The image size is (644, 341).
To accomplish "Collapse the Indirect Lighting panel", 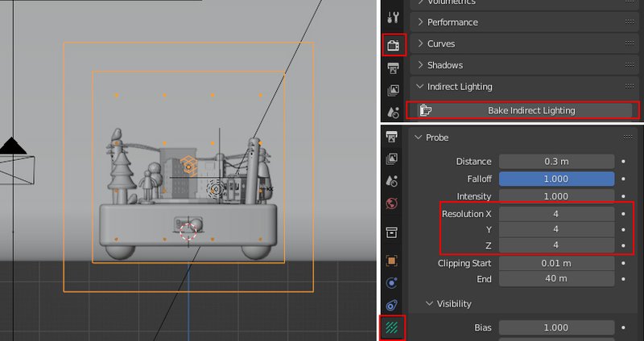I will [419, 87].
